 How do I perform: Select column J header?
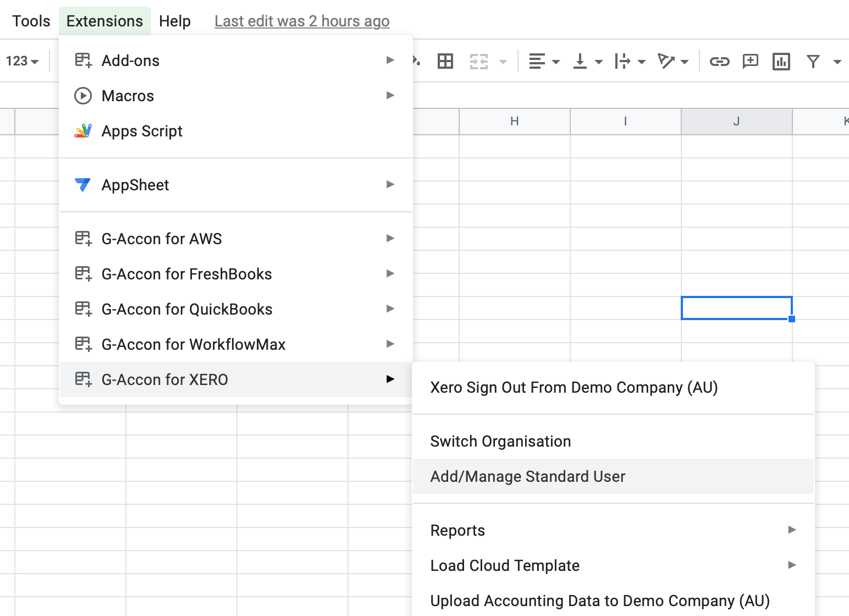click(737, 122)
